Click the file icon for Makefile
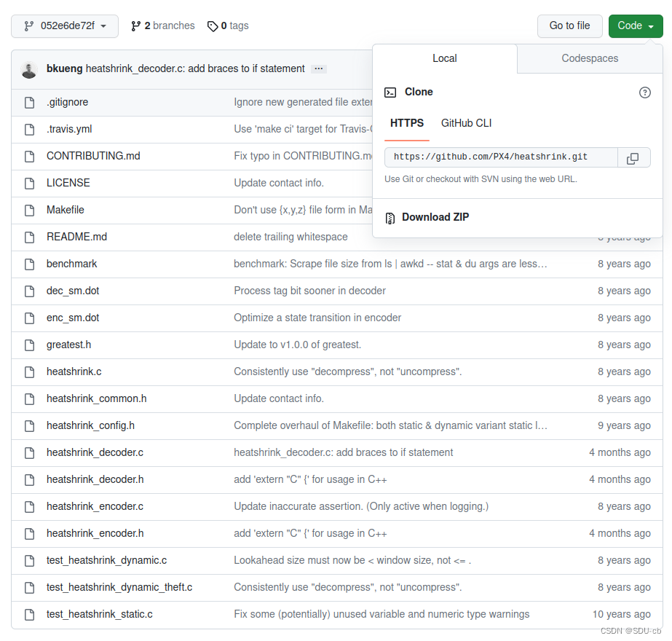The image size is (672, 641). click(30, 210)
